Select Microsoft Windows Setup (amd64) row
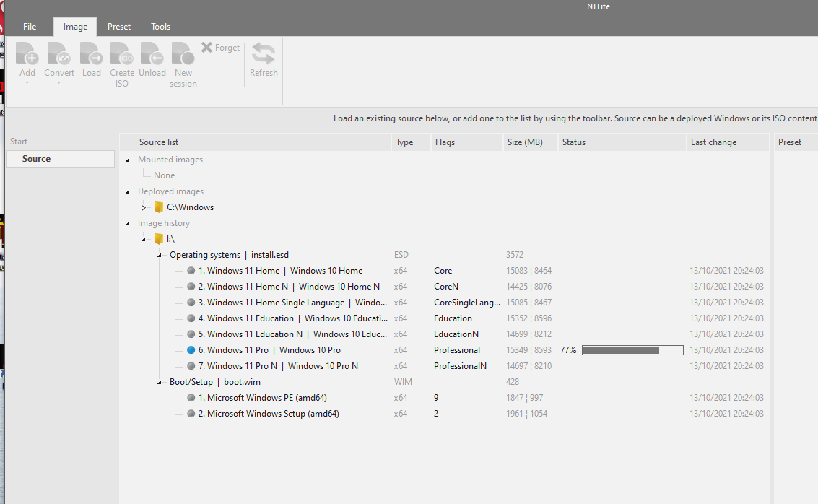This screenshot has width=818, height=504. click(x=445, y=414)
